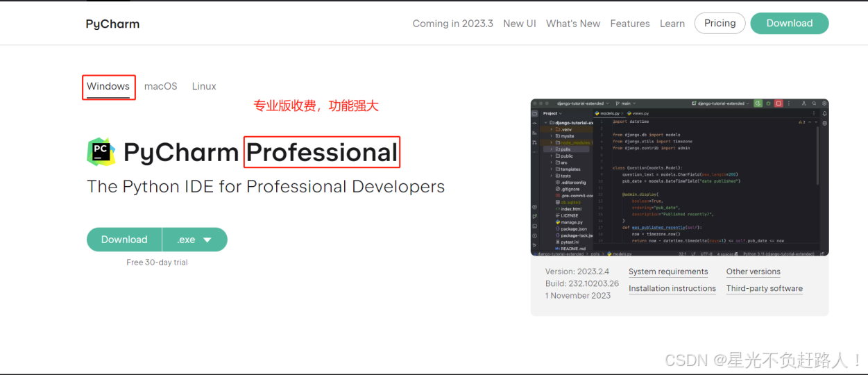This screenshot has width=868, height=375.
Task: Open the .exe installer type dropdown
Action: pos(195,240)
